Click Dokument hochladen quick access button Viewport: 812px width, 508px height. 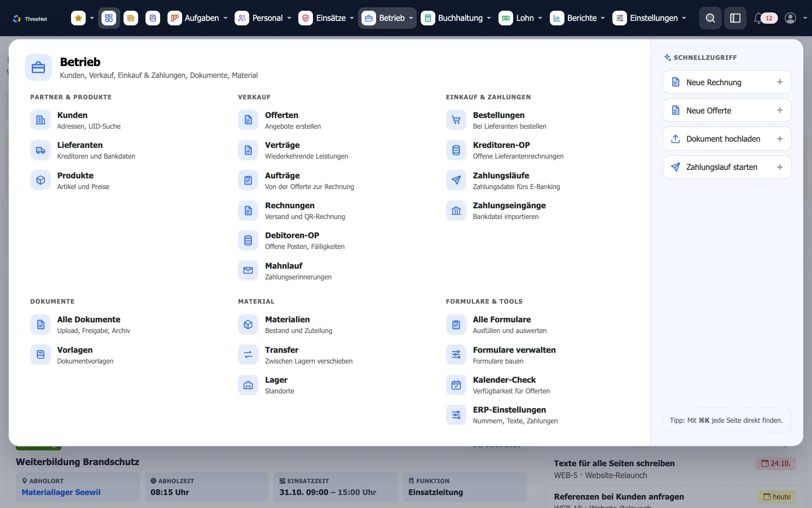(727, 138)
